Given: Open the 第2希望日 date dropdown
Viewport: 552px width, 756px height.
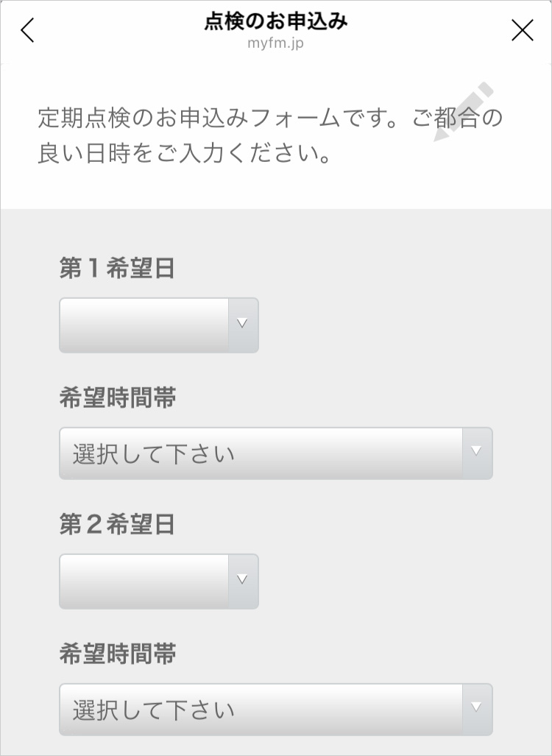Looking at the screenshot, I should [159, 582].
